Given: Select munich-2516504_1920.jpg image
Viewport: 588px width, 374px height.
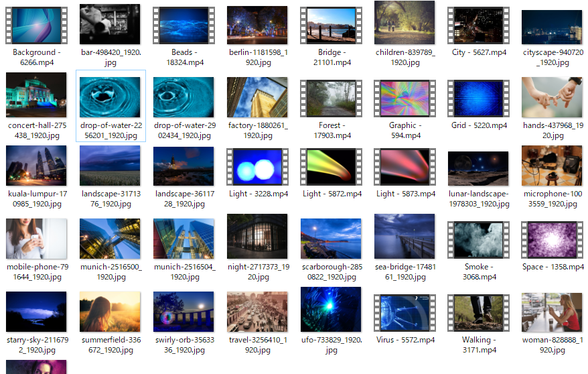Looking at the screenshot, I should tap(183, 239).
